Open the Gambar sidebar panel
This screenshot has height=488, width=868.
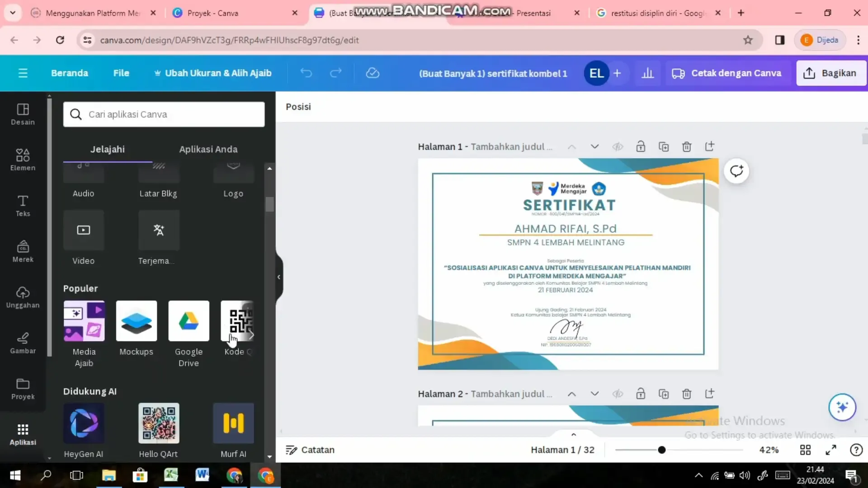tap(23, 343)
